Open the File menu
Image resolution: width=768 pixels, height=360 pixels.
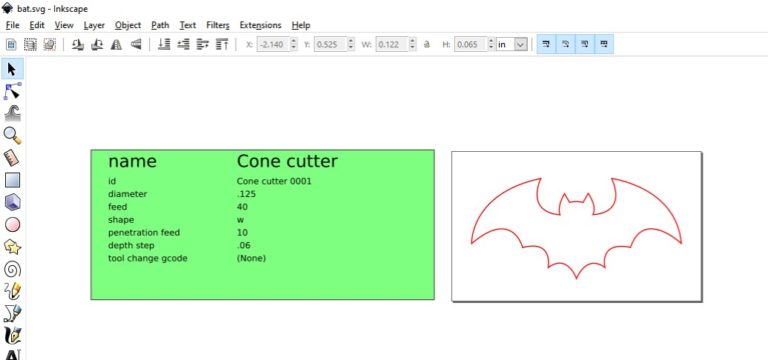tap(12, 25)
